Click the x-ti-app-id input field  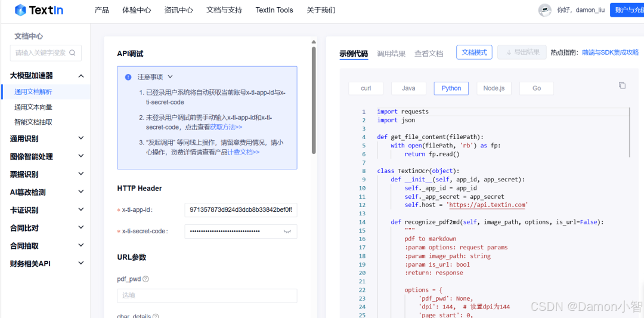(x=241, y=210)
